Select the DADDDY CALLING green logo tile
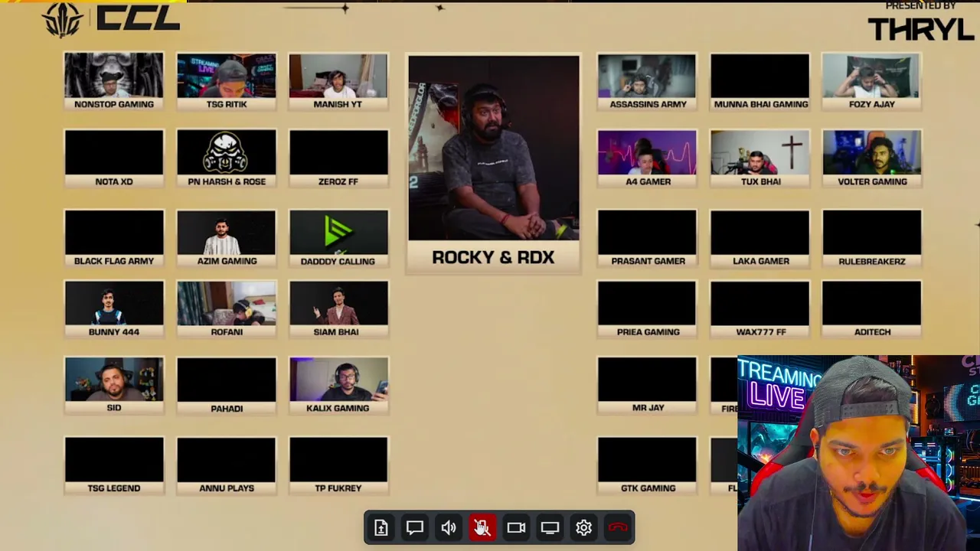The height and width of the screenshot is (551, 980). (x=338, y=238)
